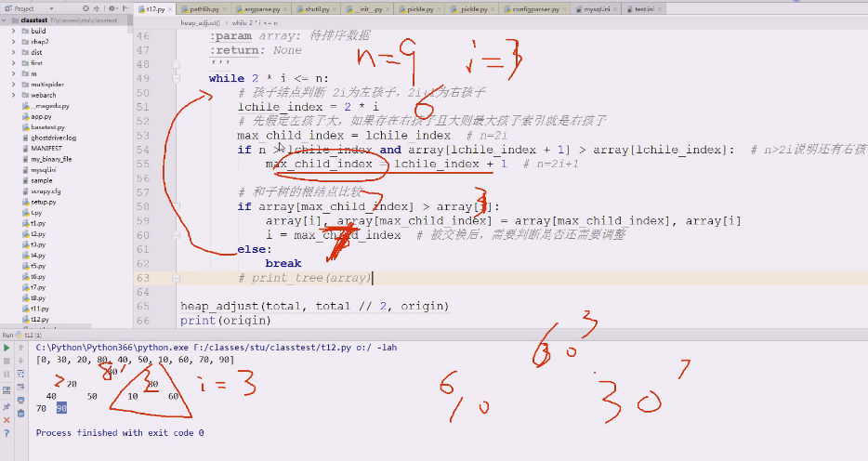Click the print console output icon
This screenshot has width=868, height=461.
click(x=21, y=401)
